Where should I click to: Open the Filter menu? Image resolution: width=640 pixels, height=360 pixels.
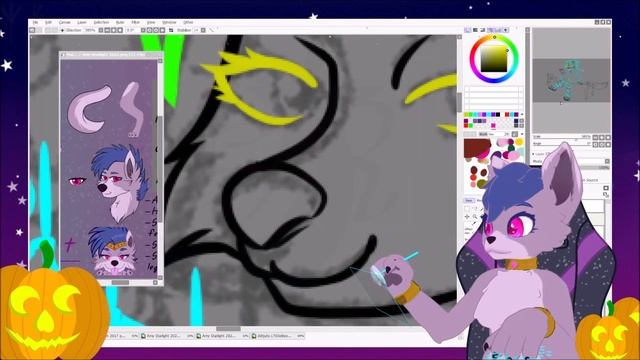pos(136,22)
